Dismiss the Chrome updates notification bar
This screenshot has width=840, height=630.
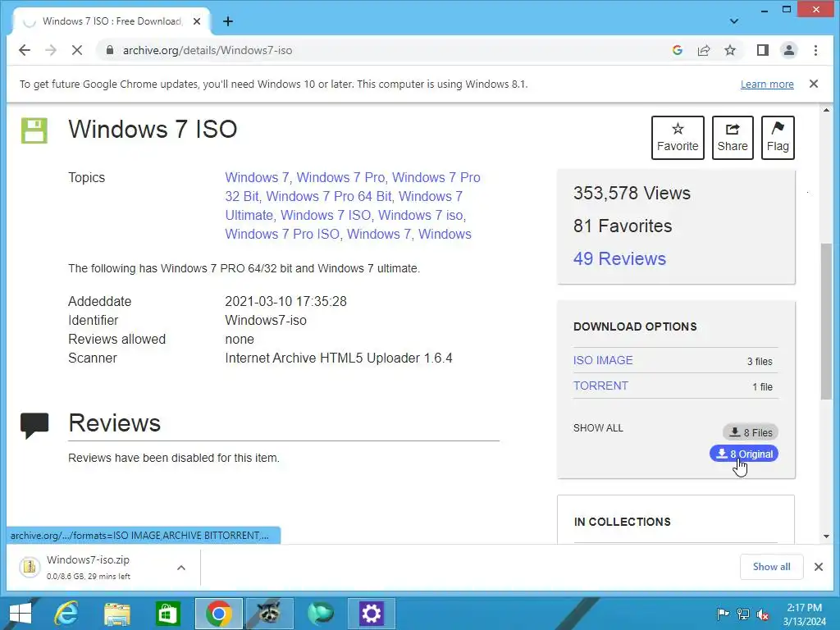(x=813, y=84)
